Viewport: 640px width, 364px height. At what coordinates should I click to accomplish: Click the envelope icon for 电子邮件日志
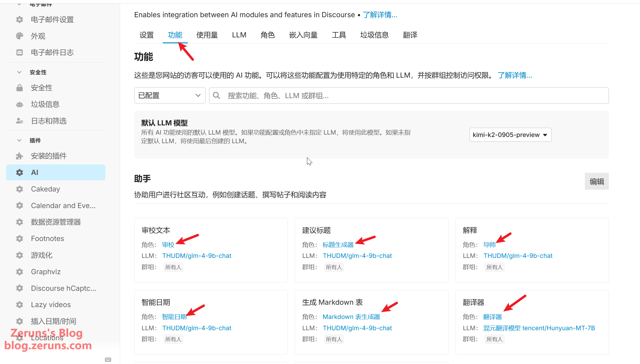(20, 52)
